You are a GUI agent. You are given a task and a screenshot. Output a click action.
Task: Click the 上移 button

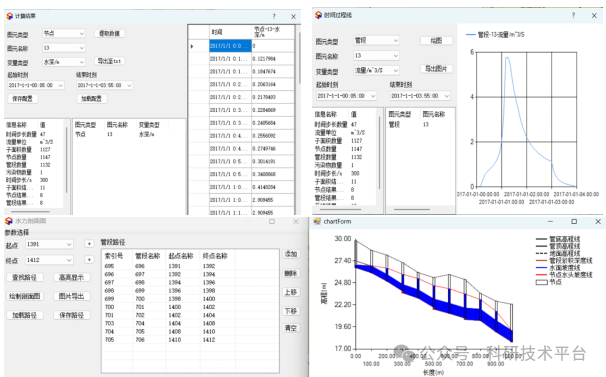point(291,292)
